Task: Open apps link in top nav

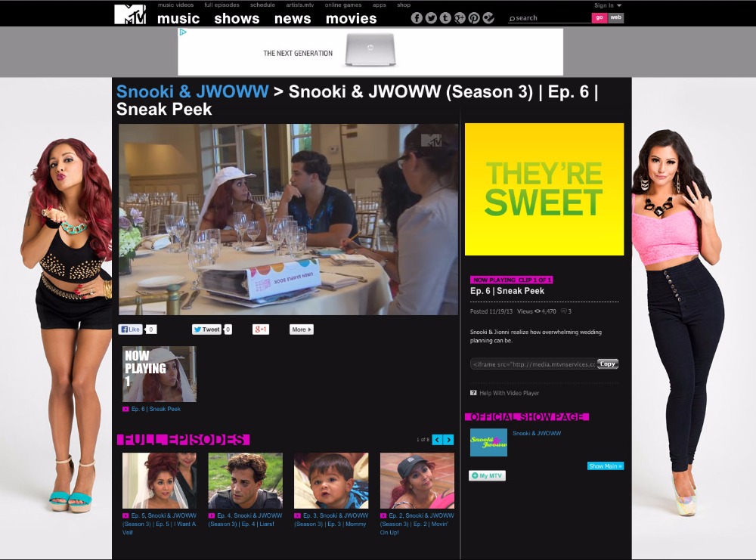Action: 380,5
